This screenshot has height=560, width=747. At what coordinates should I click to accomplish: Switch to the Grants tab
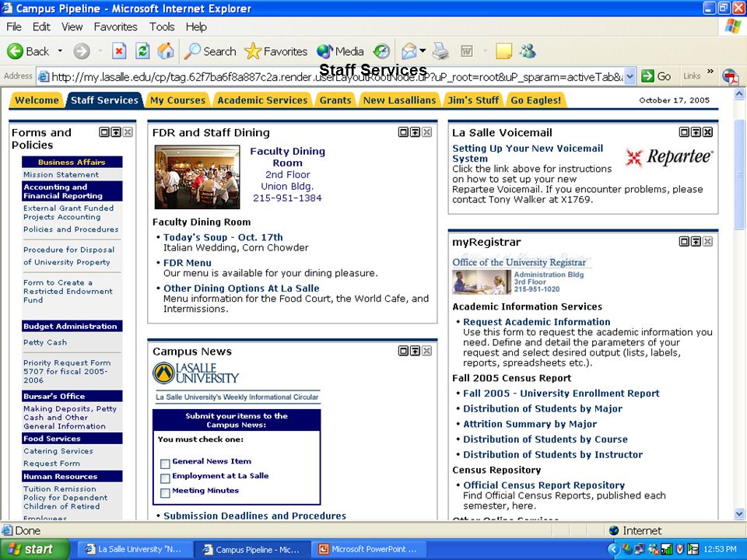[x=335, y=100]
